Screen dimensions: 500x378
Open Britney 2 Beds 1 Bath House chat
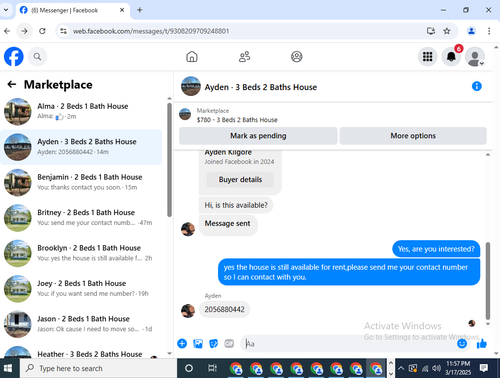81,218
